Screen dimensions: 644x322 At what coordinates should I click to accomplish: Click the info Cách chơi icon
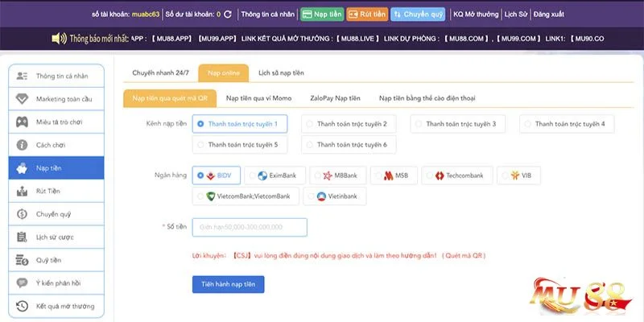22,145
